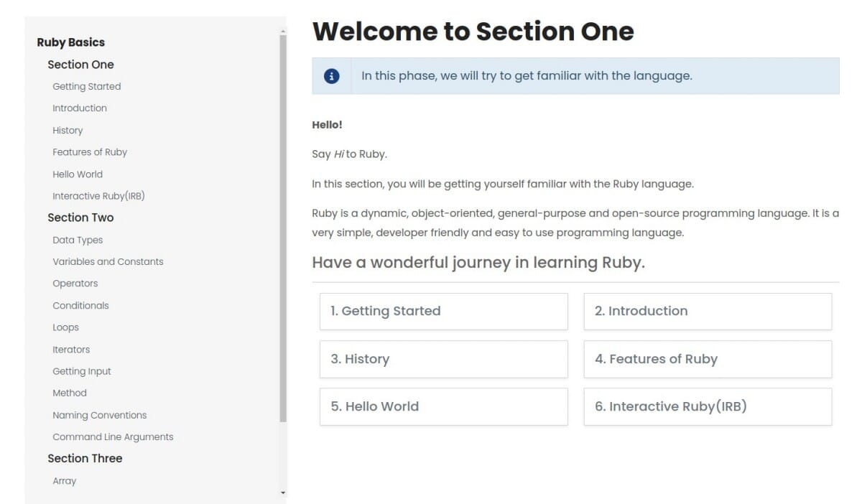Open the Conditionals page
Screen dimensions: 862x504
(80, 305)
